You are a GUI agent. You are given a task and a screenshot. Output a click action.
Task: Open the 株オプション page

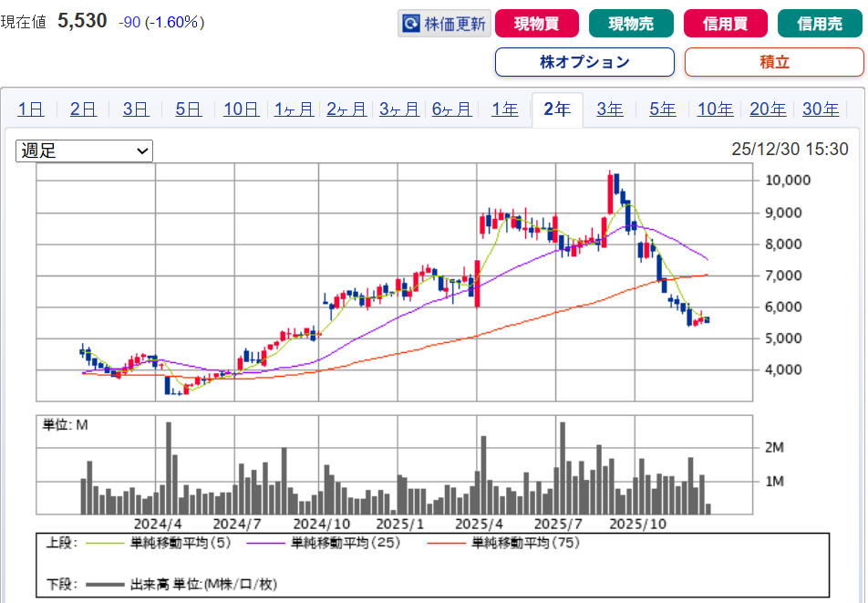(584, 62)
